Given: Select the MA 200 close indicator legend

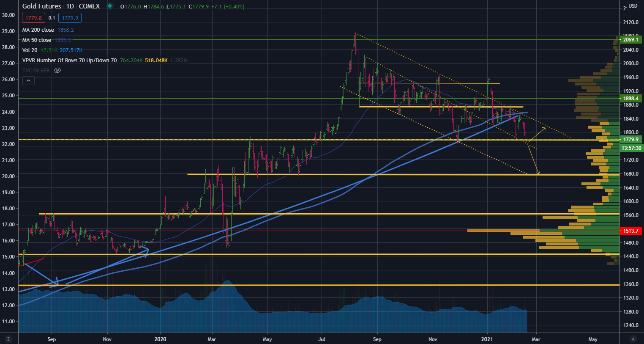Looking at the screenshot, I should point(38,30).
